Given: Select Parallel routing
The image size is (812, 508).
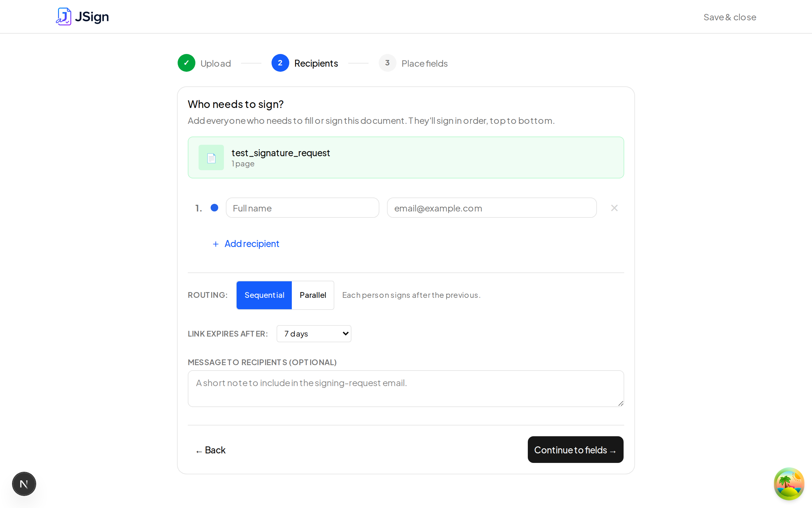Looking at the screenshot, I should click(313, 295).
